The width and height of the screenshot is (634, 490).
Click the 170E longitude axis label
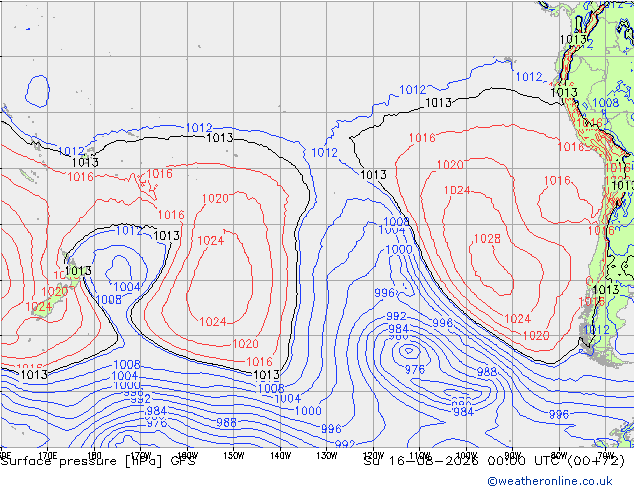[x=48, y=455]
